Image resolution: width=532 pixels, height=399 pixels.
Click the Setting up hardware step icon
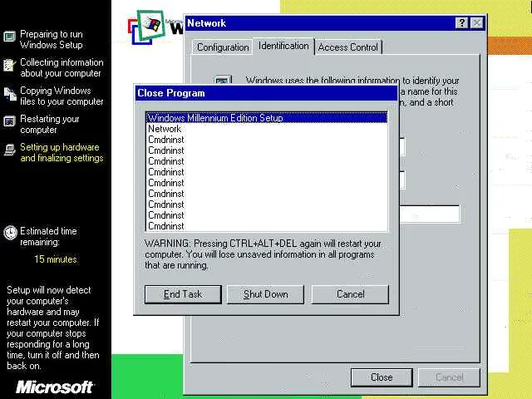tap(10, 150)
